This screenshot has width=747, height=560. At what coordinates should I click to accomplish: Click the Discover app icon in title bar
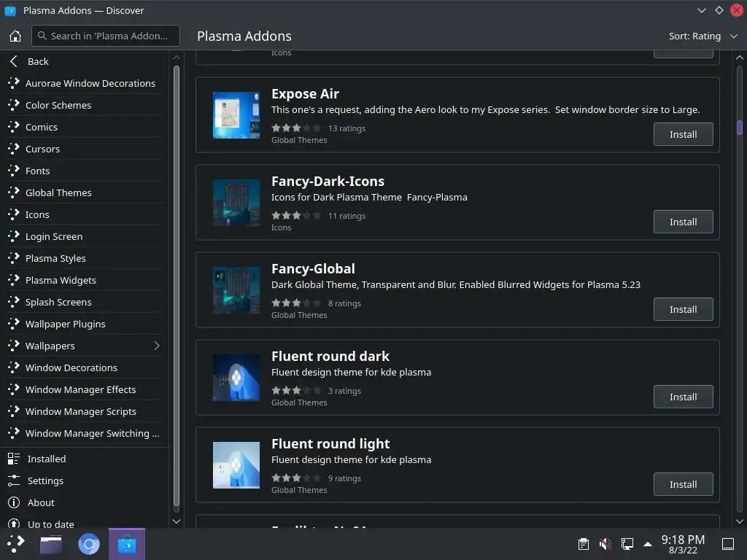pyautogui.click(x=10, y=10)
